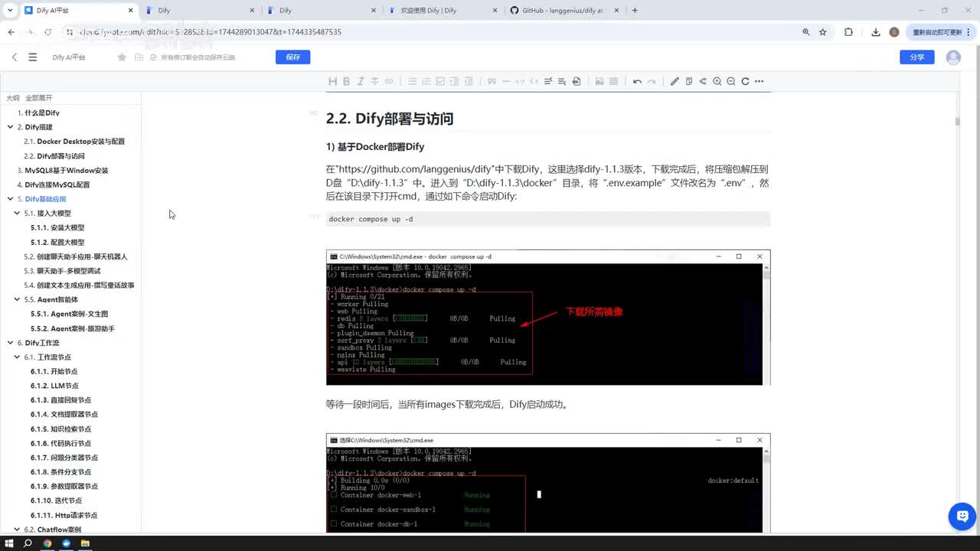Viewport: 980px width, 551px height.
Task: Bookmark this page with the star
Action: (823, 32)
